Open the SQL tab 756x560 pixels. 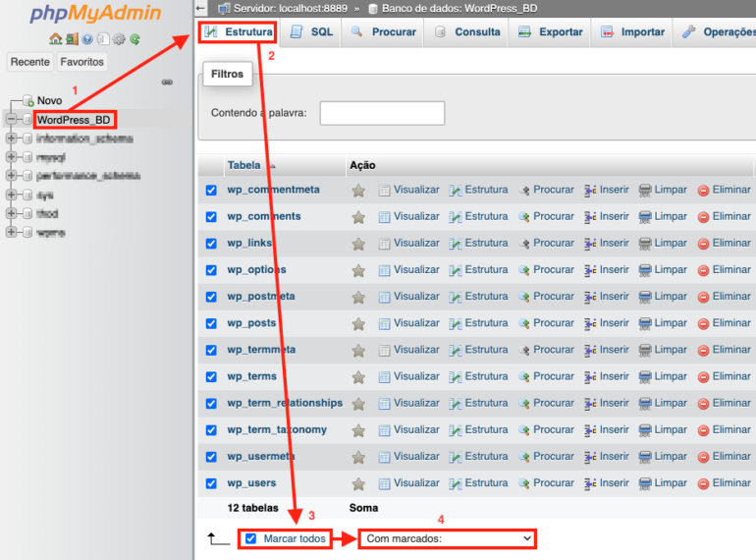pos(311,32)
